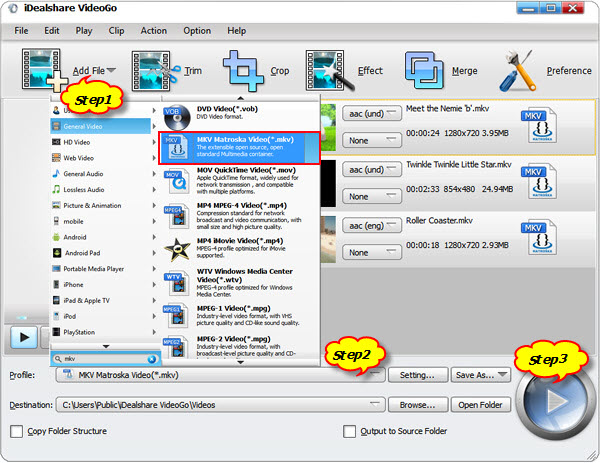This screenshot has width=600, height=463.
Task: Open aac (und) dropdown for Twinkle Twinkle
Action: (x=372, y=170)
